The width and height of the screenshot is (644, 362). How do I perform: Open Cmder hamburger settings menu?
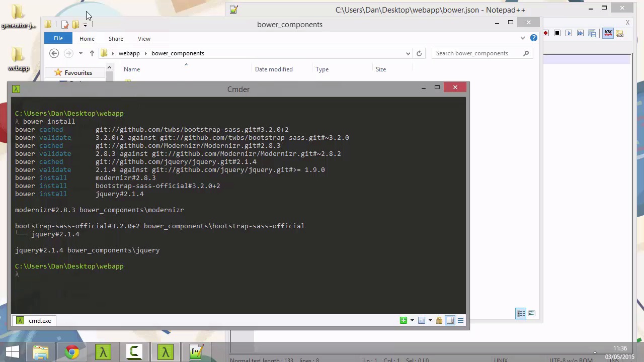click(460, 320)
